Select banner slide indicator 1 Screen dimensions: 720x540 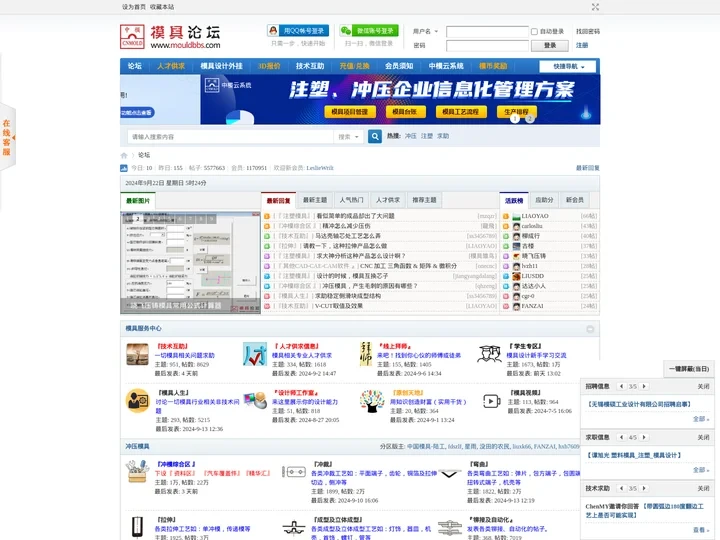[x=515, y=119]
